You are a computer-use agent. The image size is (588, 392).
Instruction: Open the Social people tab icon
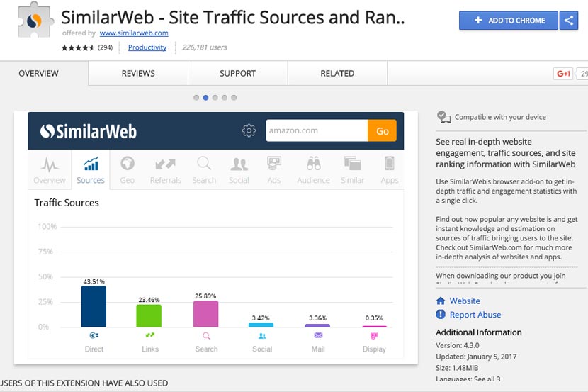(x=239, y=164)
